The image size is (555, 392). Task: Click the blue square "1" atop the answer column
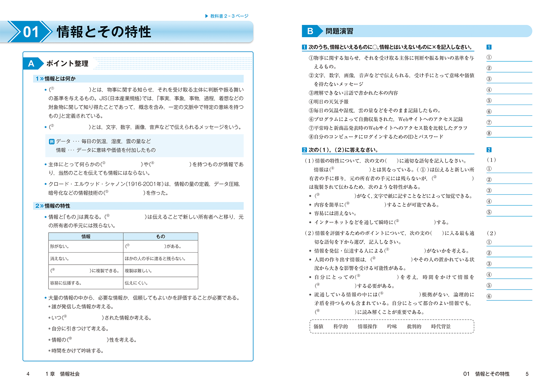coord(489,47)
